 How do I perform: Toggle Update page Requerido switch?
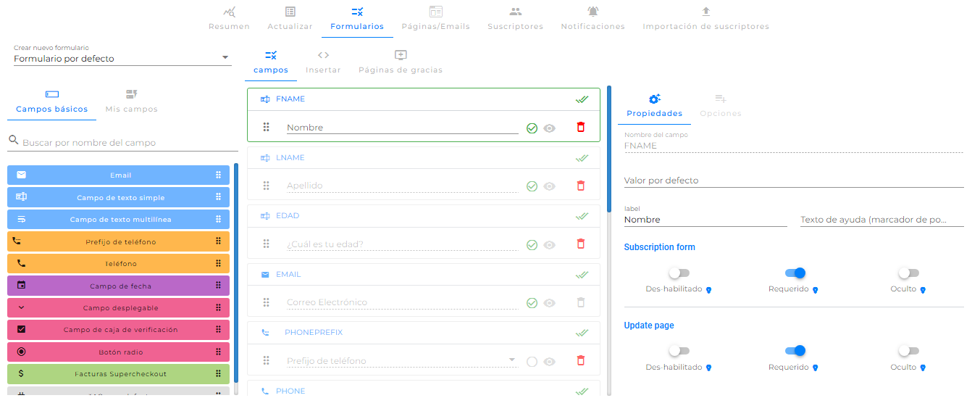coord(795,351)
